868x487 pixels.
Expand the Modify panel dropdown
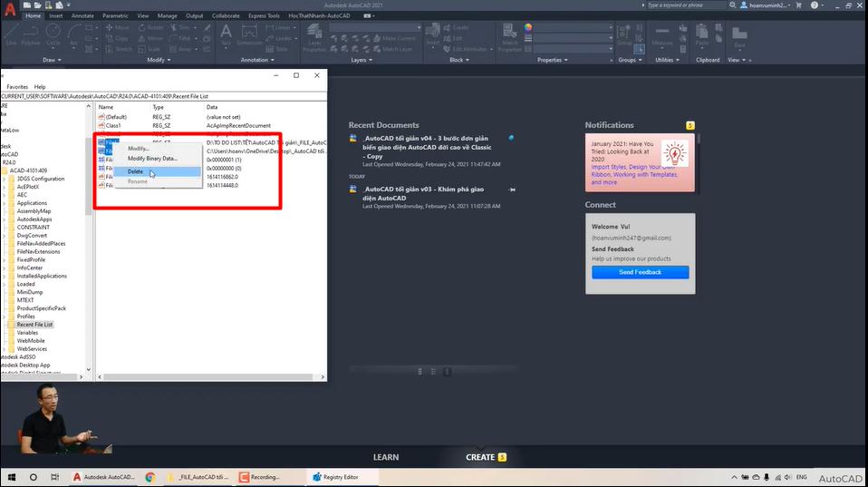[158, 60]
